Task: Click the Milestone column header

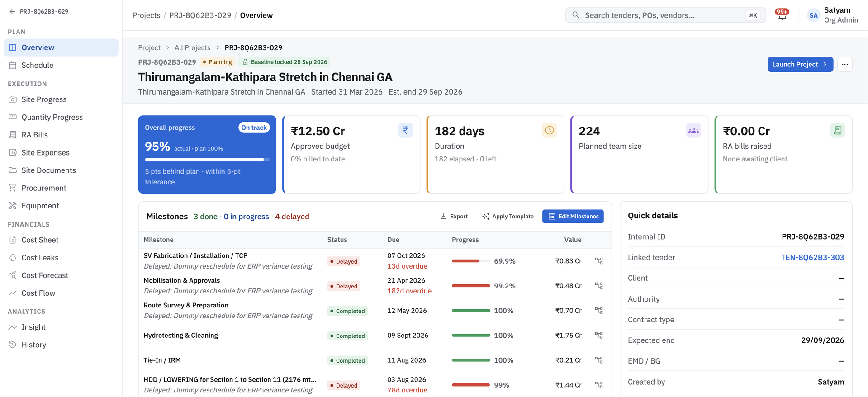Action: [158, 240]
